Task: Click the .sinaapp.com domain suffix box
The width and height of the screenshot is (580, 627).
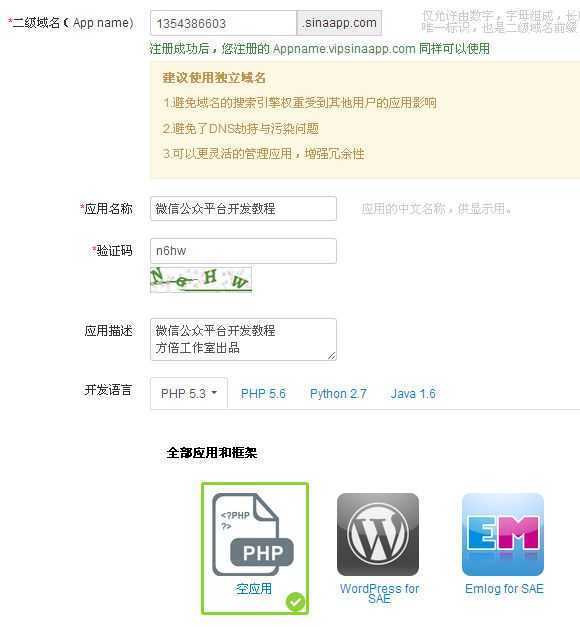Action: point(339,23)
